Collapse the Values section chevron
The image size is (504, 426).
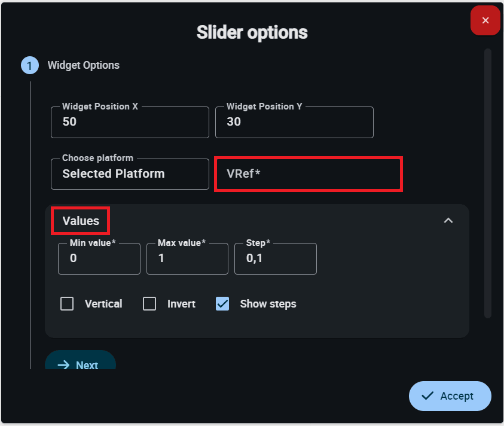pos(448,221)
